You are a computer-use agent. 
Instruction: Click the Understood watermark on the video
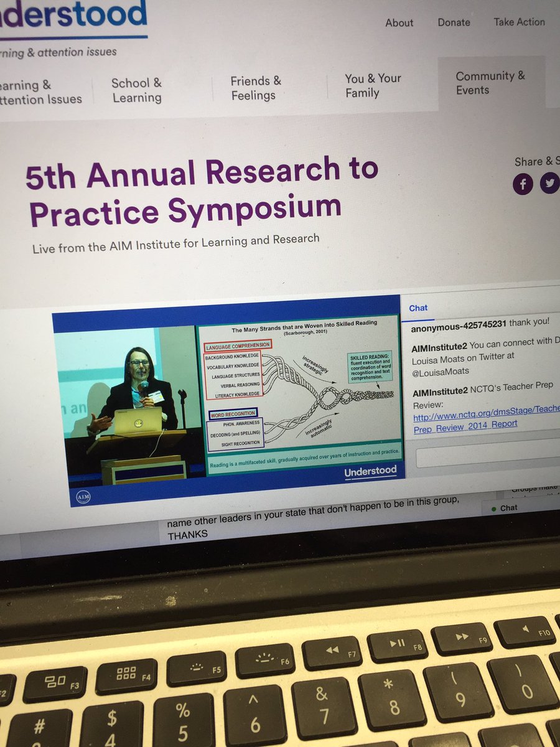pyautogui.click(x=370, y=471)
